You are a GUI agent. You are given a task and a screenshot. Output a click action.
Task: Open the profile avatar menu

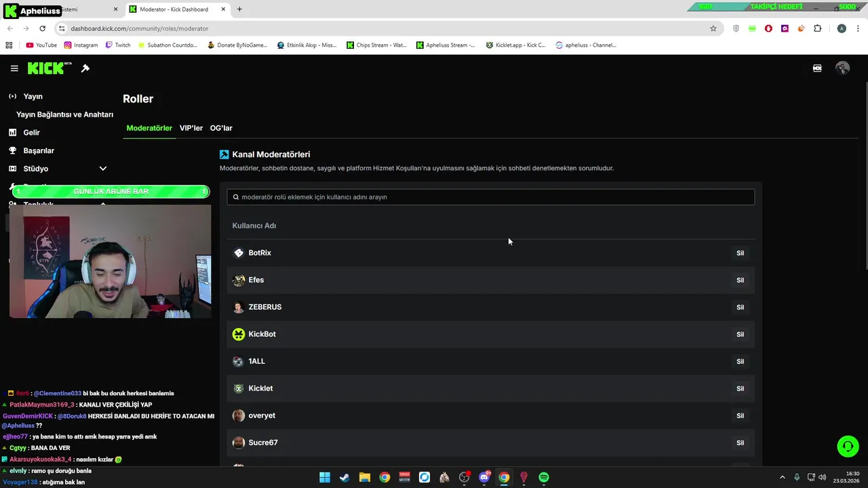pyautogui.click(x=842, y=68)
